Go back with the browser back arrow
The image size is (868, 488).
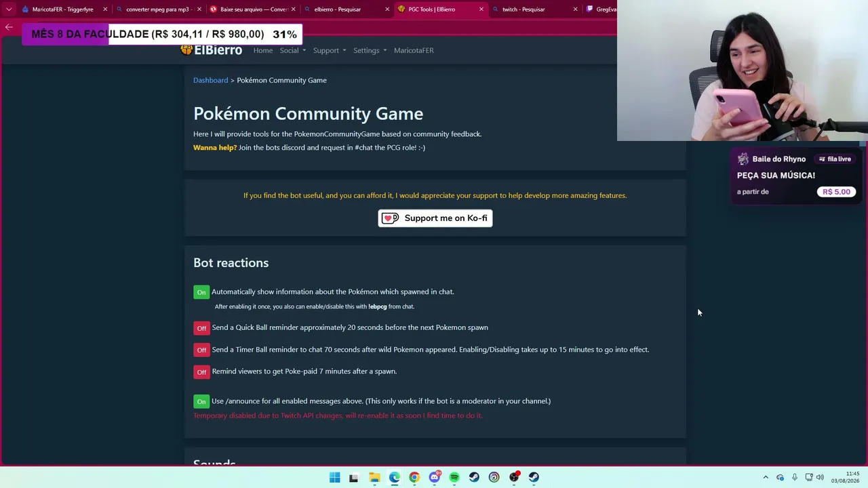tap(9, 27)
